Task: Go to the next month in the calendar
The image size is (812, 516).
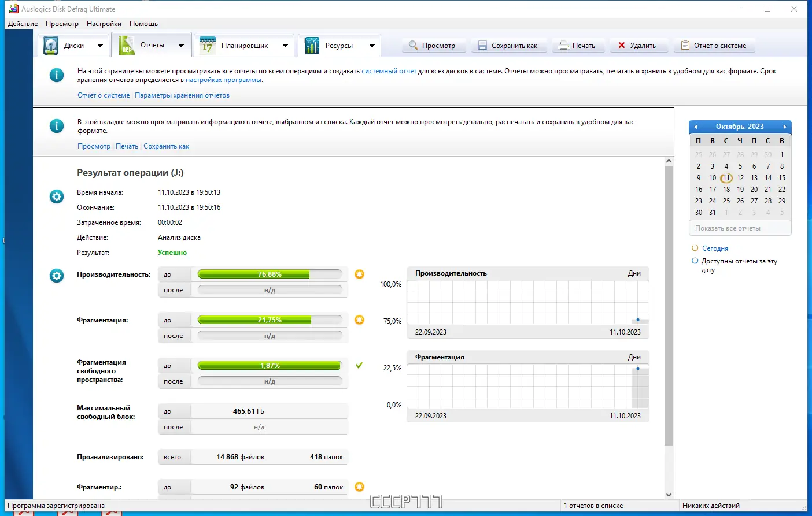Action: 785,127
